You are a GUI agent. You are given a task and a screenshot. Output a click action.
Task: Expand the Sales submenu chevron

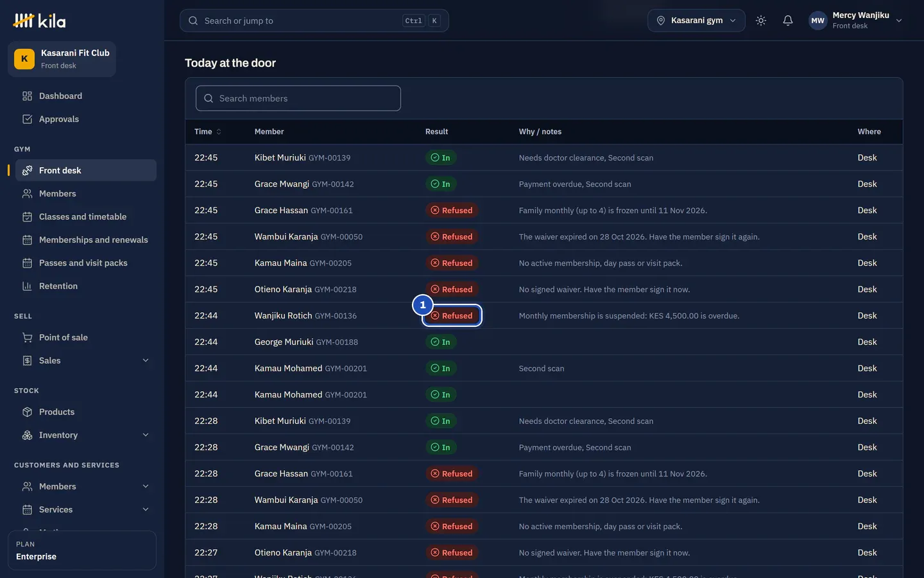[146, 361]
